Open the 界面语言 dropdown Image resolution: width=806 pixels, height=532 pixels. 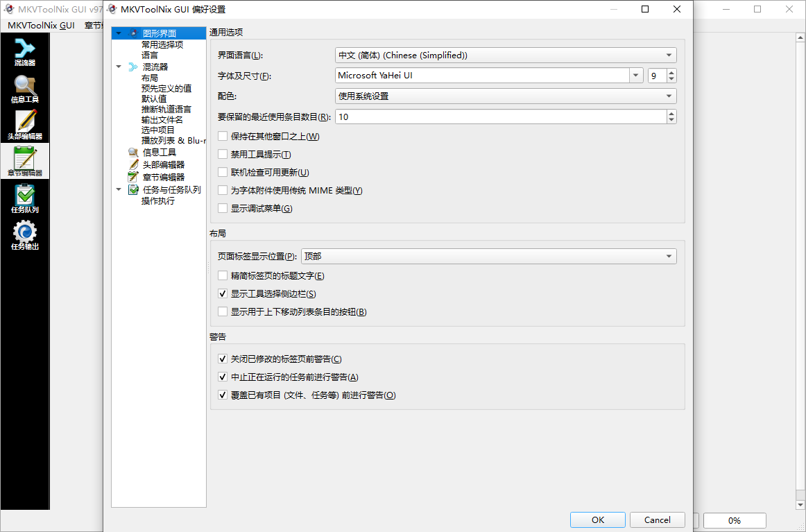tap(669, 55)
